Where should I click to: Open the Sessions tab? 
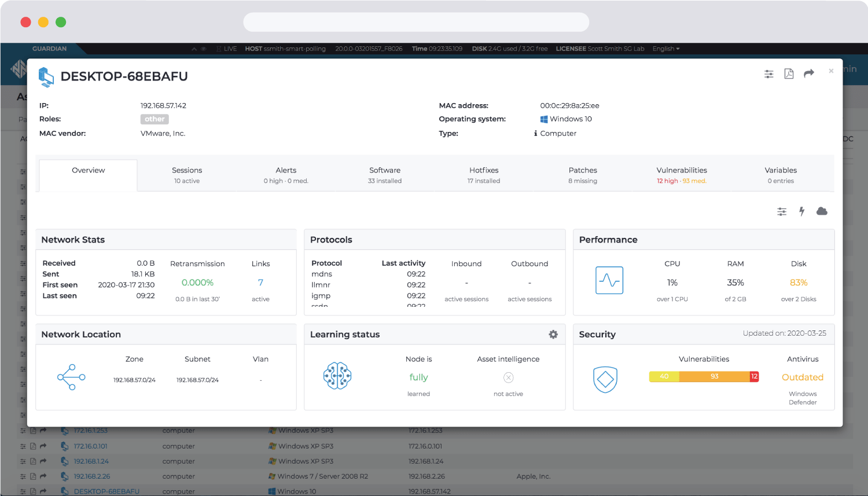coord(187,175)
